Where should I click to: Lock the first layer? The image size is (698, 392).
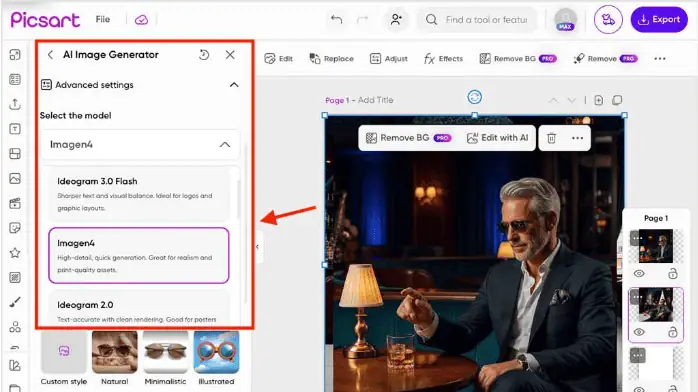(673, 274)
